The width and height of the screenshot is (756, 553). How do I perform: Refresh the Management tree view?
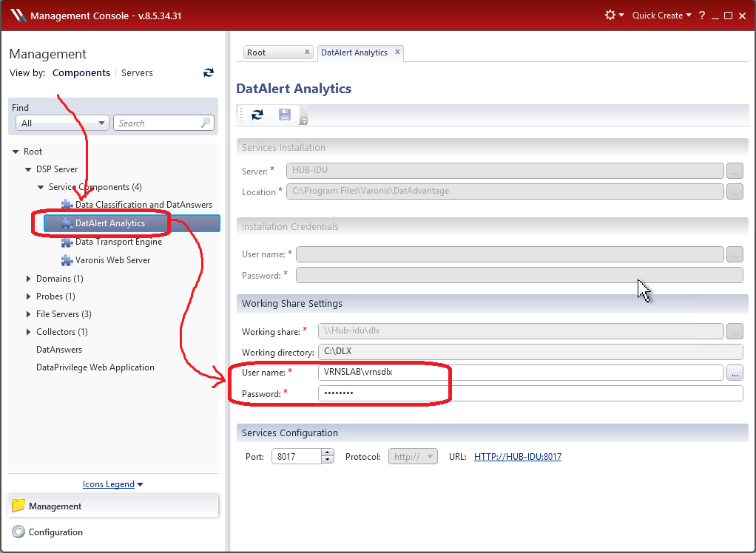(x=209, y=72)
